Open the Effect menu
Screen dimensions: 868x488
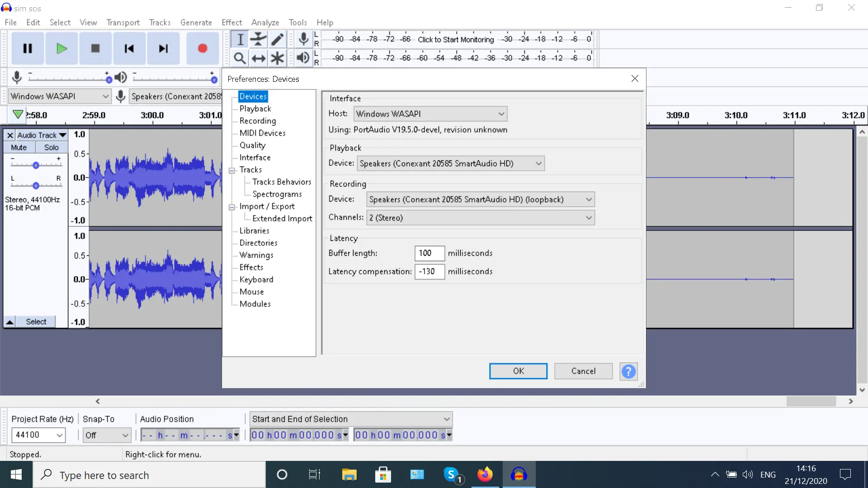231,23
